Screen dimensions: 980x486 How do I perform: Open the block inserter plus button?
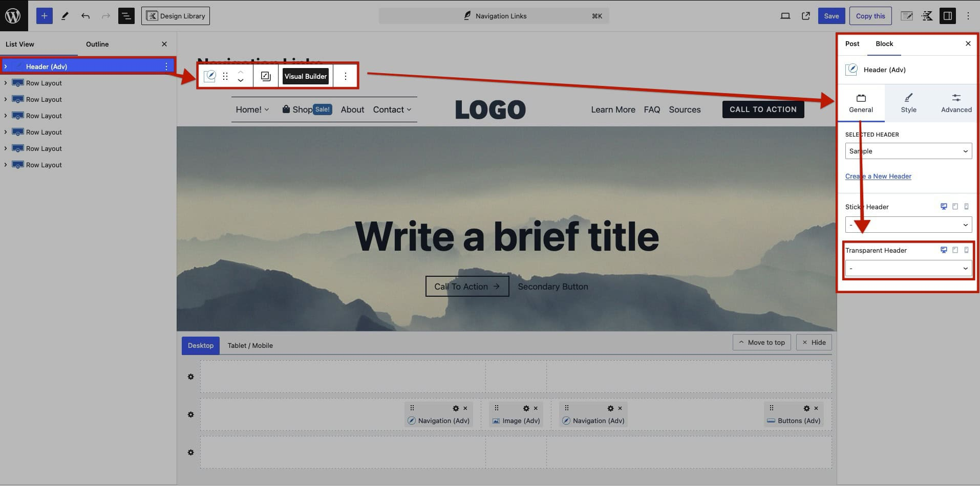tap(44, 16)
